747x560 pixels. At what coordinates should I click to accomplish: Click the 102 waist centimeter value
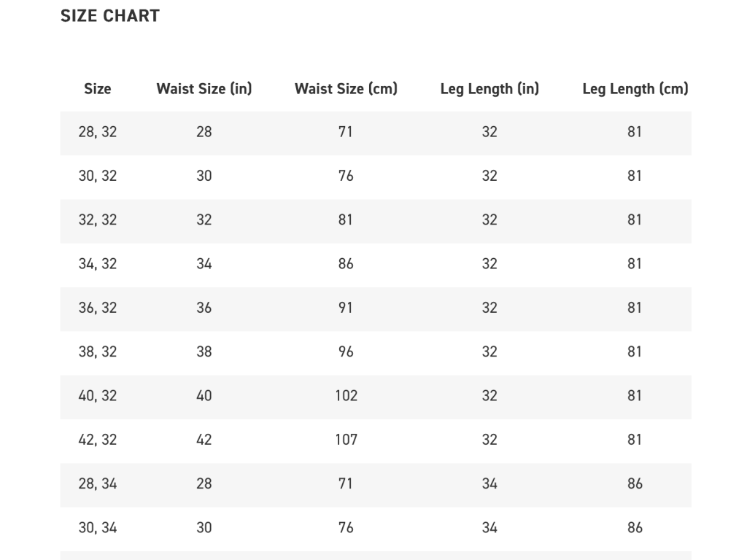click(x=346, y=395)
